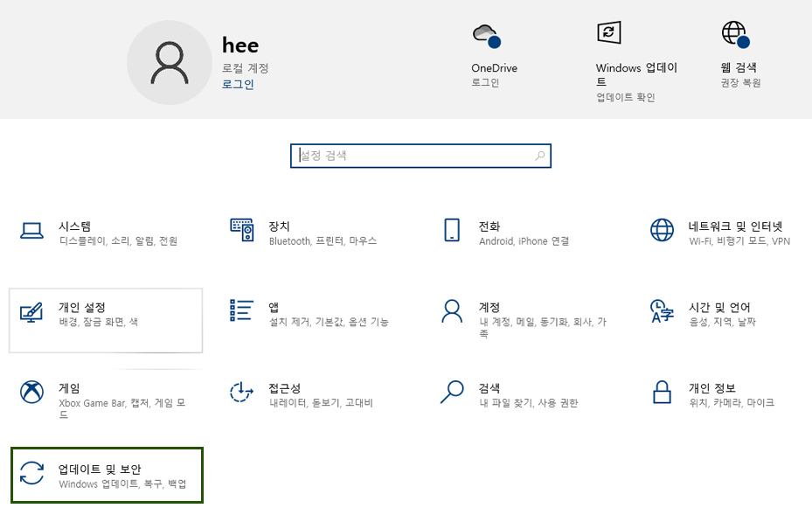Click 배경, 잠금 화면, 색 description
The image size is (812, 508).
pos(99,322)
